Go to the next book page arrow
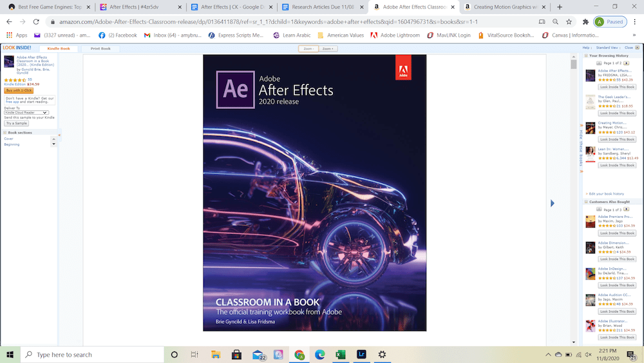644x363 pixels. click(x=553, y=203)
